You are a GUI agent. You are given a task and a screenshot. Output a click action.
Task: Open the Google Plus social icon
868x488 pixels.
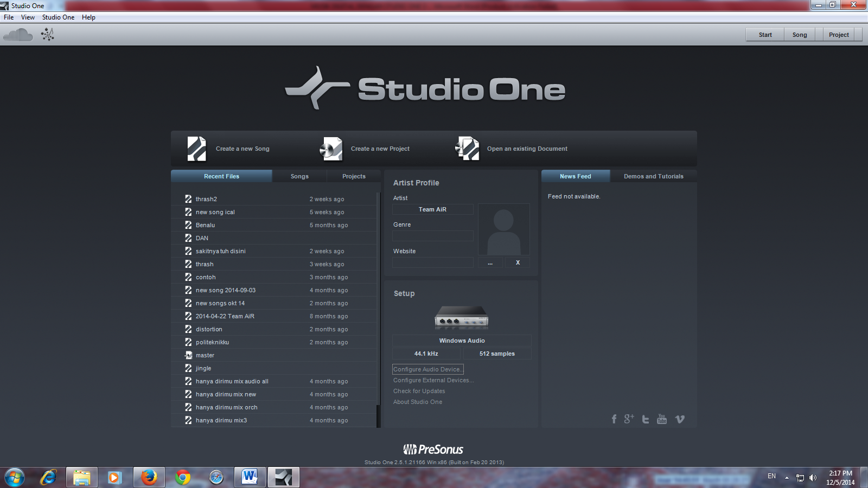pos(629,419)
